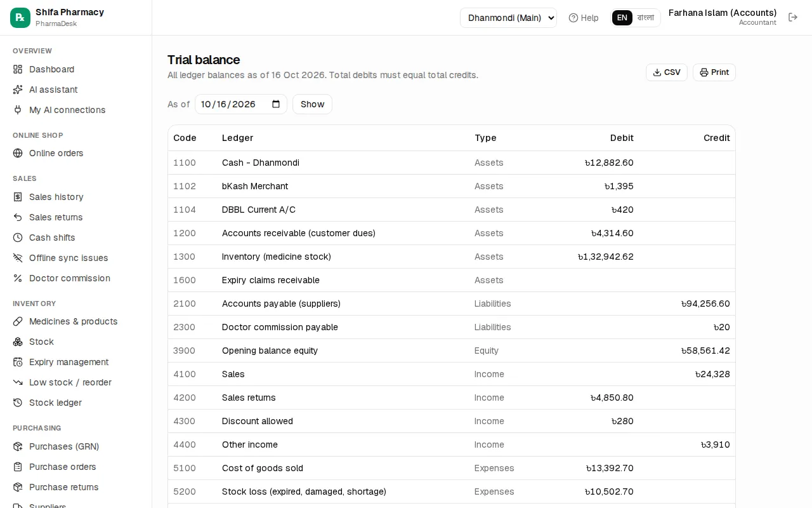This screenshot has width=812, height=508.
Task: Click the Inventory (medicine stock) ledger
Action: pos(277,257)
